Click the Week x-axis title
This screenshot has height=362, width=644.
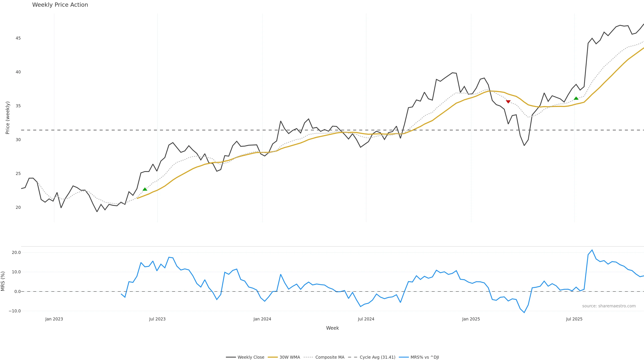332,328
